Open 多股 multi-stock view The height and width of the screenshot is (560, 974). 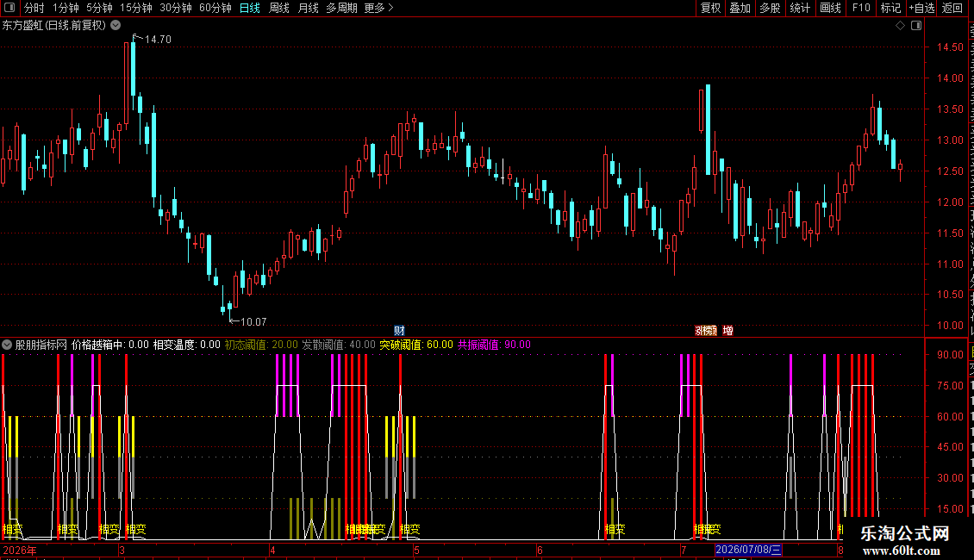point(771,8)
